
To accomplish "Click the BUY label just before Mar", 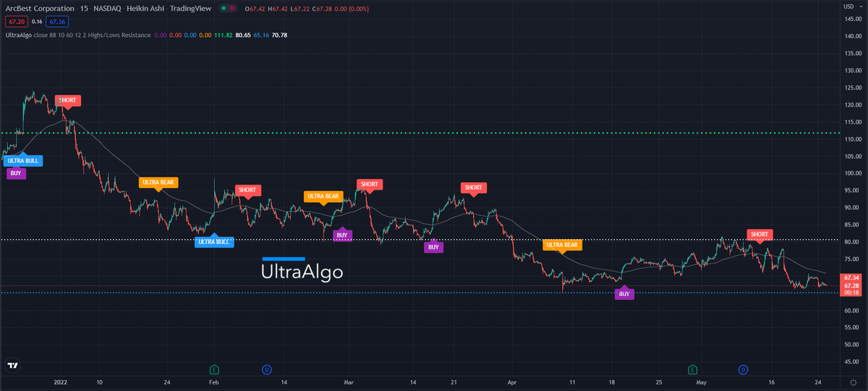I will tap(342, 235).
